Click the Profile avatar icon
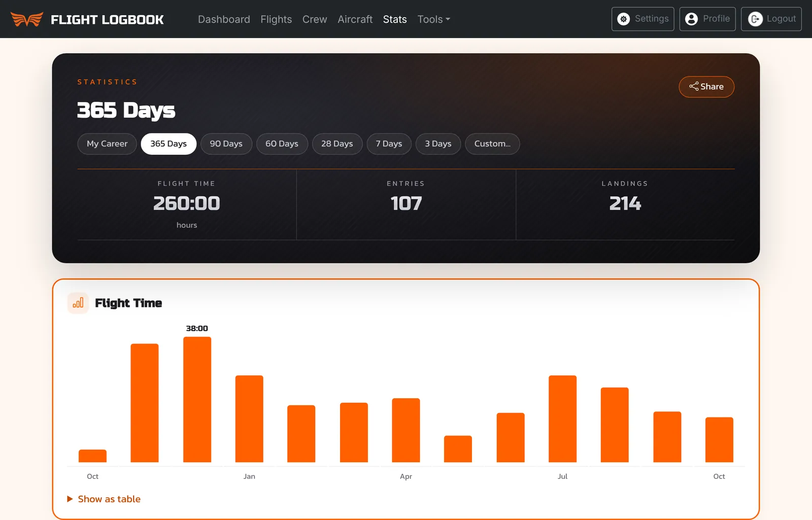Screen dimensions: 812x520 [x=691, y=19]
